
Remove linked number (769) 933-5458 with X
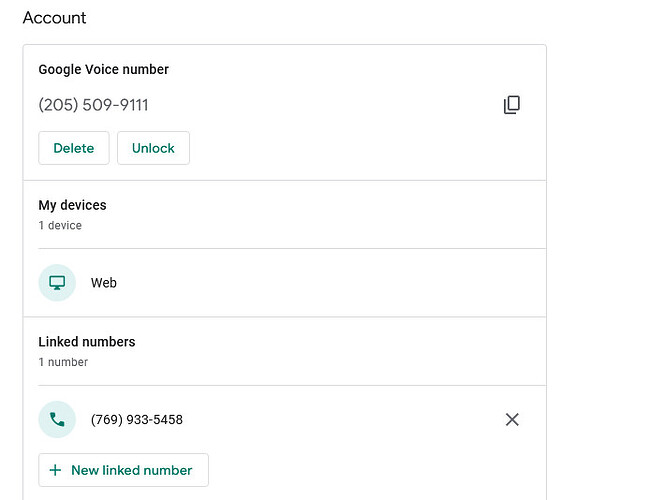point(512,419)
